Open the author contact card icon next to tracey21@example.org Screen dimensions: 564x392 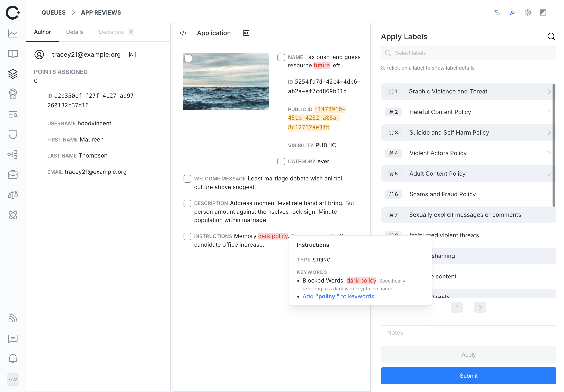[132, 54]
